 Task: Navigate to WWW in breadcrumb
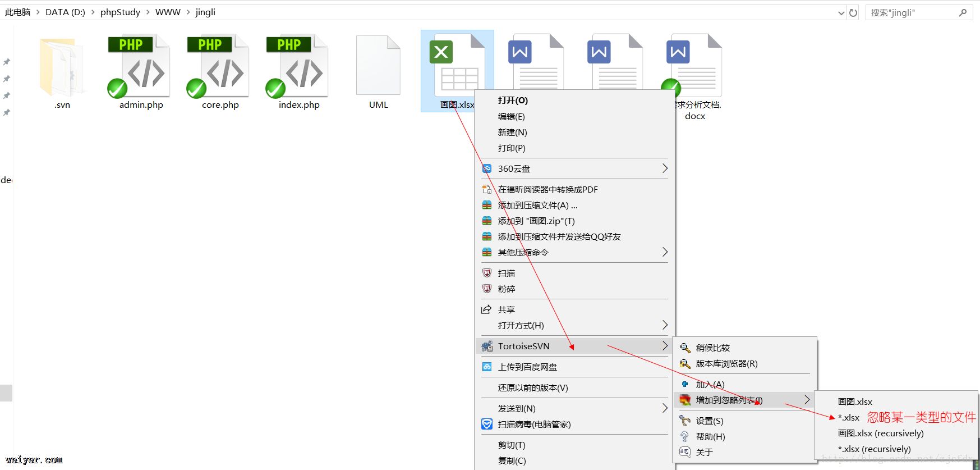click(168, 12)
